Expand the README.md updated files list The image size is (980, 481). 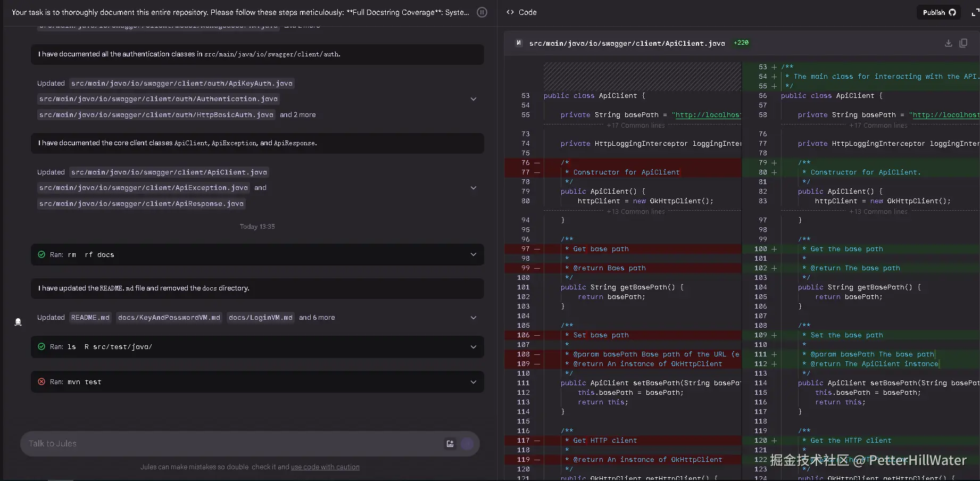474,318
